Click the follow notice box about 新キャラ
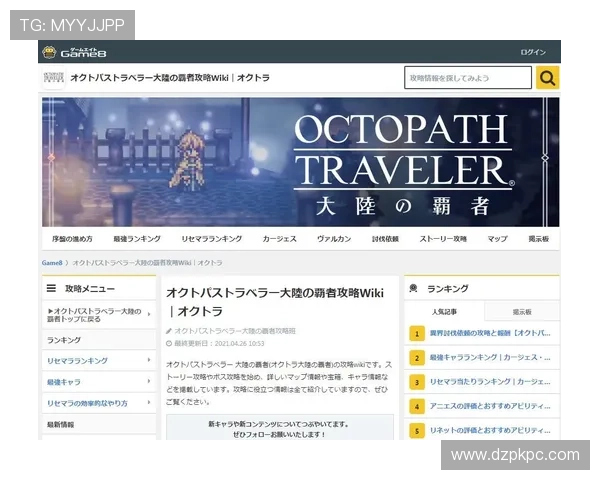Image resolution: width=600 pixels, height=480 pixels. tap(280, 428)
